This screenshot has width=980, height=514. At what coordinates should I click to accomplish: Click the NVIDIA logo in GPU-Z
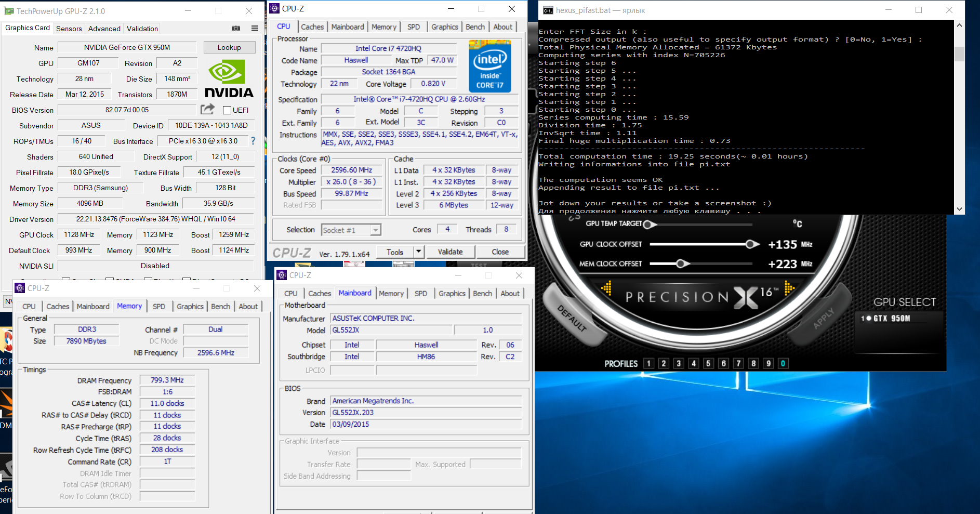tap(229, 78)
